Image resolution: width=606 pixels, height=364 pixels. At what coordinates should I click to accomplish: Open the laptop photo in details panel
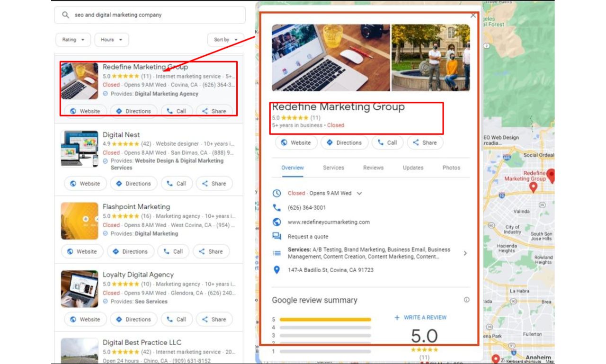click(x=330, y=58)
